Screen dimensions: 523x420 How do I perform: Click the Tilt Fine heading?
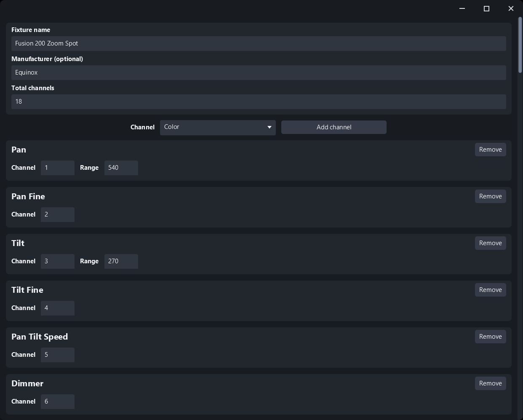pyautogui.click(x=27, y=290)
